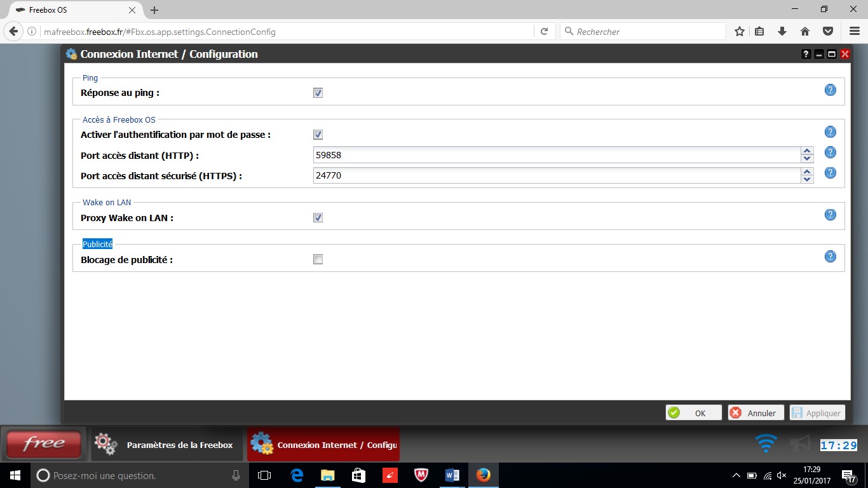
Task: Show site information icon in address bar
Action: coord(32,32)
